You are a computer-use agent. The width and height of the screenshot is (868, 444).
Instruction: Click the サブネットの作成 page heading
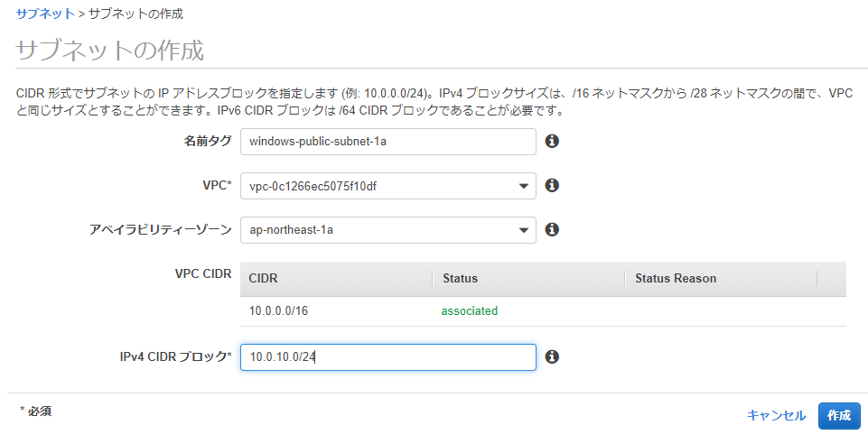(x=109, y=50)
